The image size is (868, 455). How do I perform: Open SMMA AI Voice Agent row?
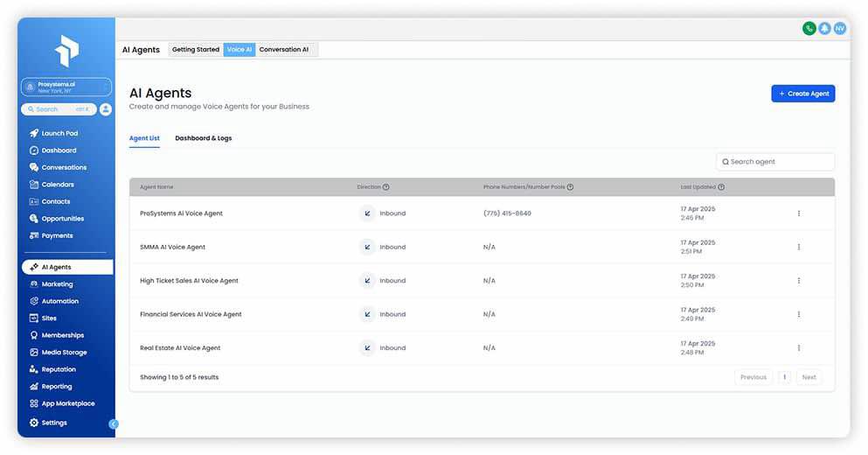tap(482, 247)
